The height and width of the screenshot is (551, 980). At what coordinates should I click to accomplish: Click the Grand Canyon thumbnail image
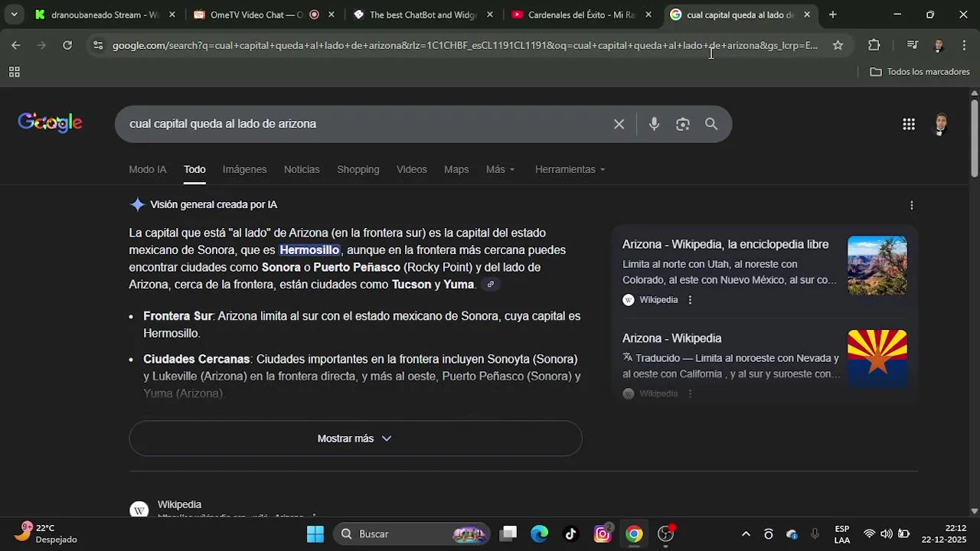click(x=877, y=266)
